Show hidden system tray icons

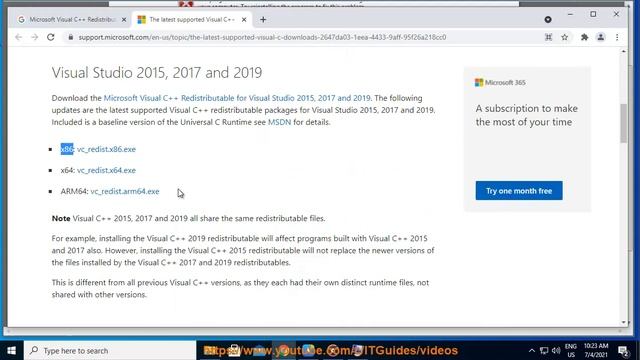coord(531,350)
